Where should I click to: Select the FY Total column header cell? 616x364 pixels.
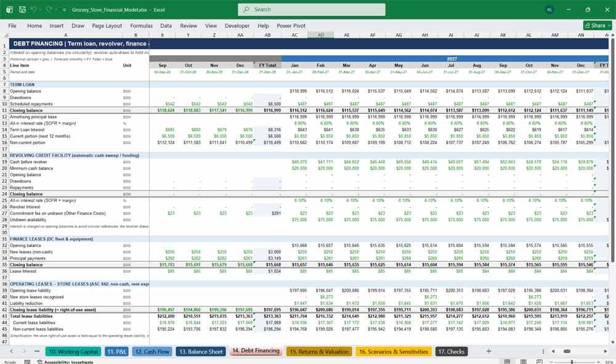tap(267, 65)
